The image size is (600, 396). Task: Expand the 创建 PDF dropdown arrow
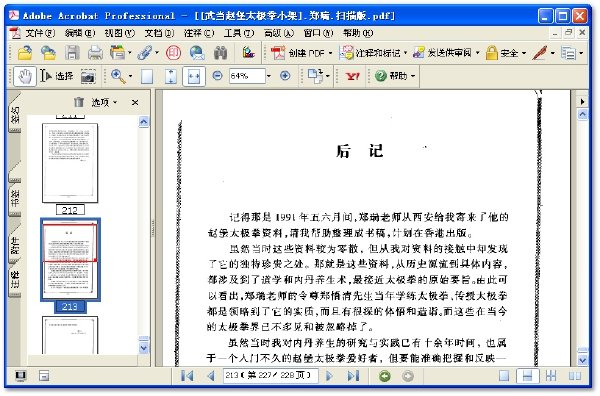click(x=330, y=53)
